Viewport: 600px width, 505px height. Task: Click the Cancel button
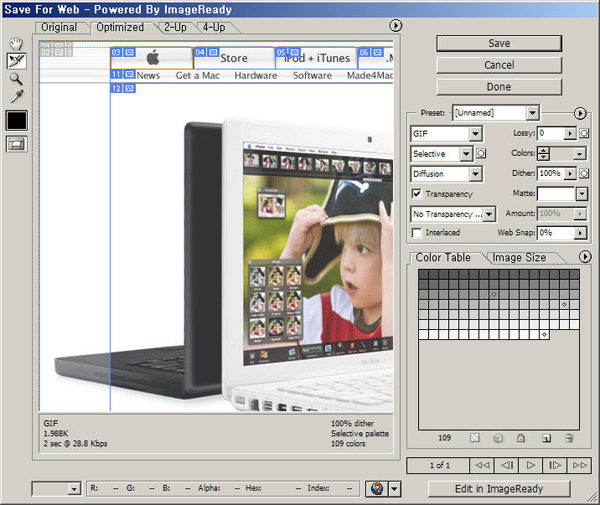click(499, 65)
